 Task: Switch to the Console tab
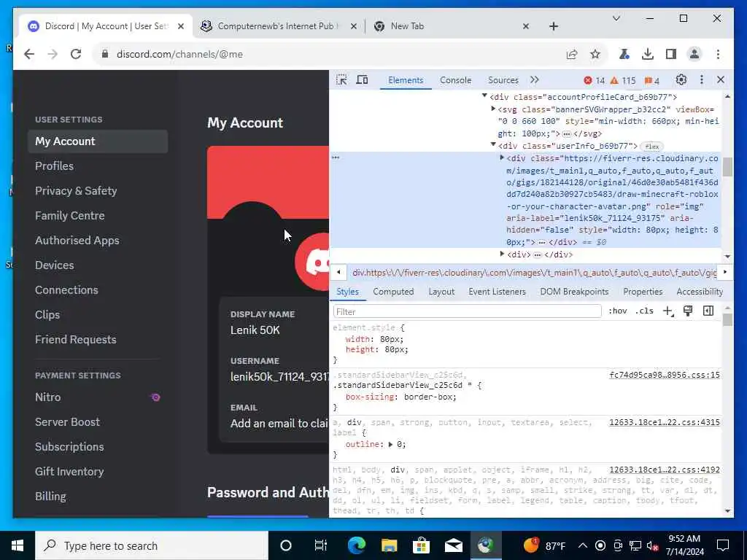pyautogui.click(x=455, y=80)
